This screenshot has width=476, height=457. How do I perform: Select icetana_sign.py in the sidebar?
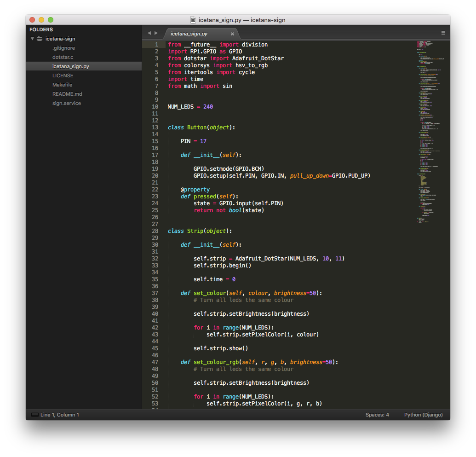[84, 66]
